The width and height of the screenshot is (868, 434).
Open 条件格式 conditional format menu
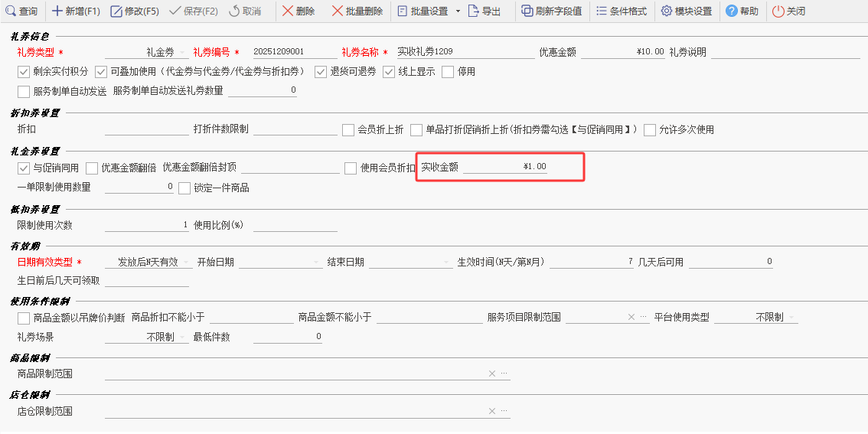602,11
